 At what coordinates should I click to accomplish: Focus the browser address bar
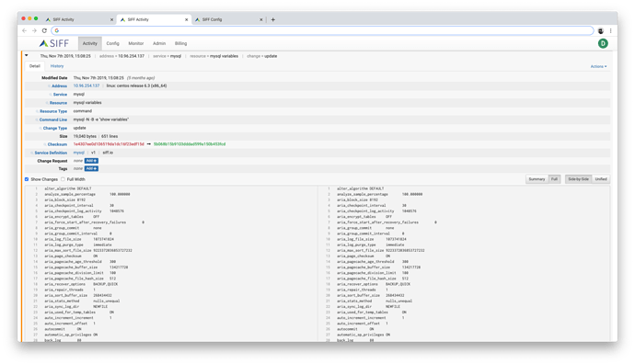pos(323,30)
